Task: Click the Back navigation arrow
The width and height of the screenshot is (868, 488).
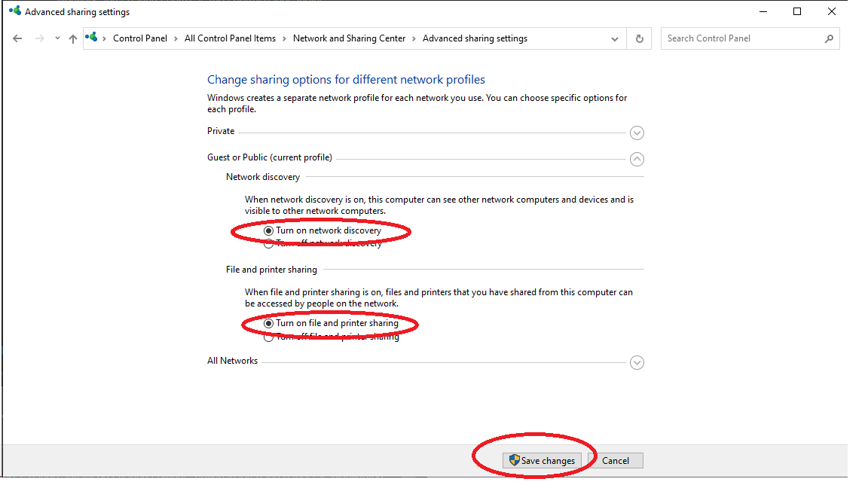Action: [18, 38]
